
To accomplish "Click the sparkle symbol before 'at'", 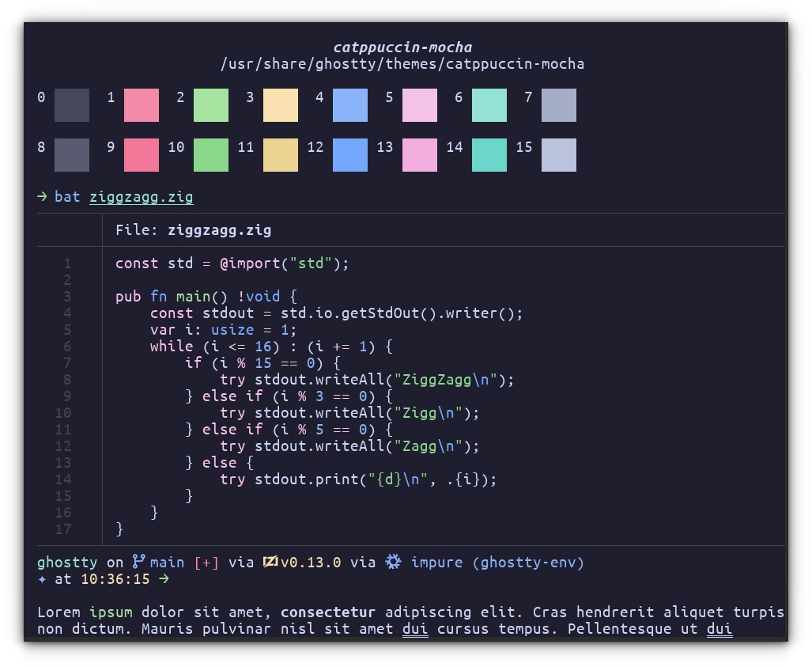I will coord(42,579).
